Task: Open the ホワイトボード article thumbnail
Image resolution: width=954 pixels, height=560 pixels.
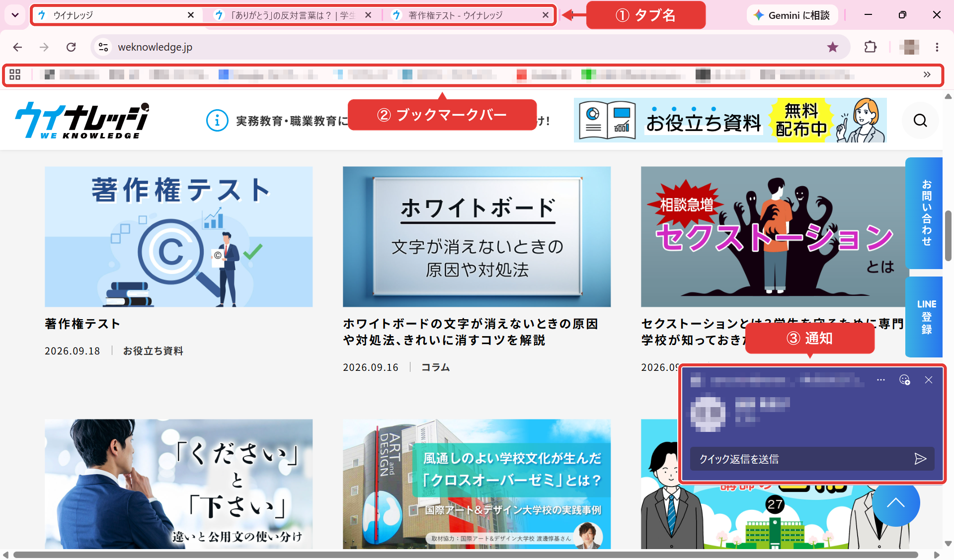Action: coord(477,237)
